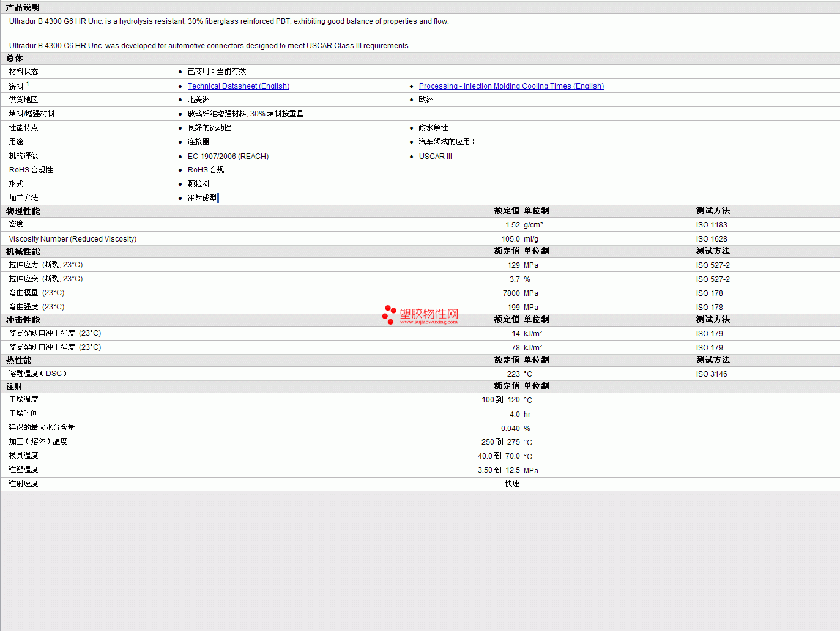The height and width of the screenshot is (631, 840).
Task: Select the 弯曲模量 (23°C) row label
Action: click(x=37, y=293)
